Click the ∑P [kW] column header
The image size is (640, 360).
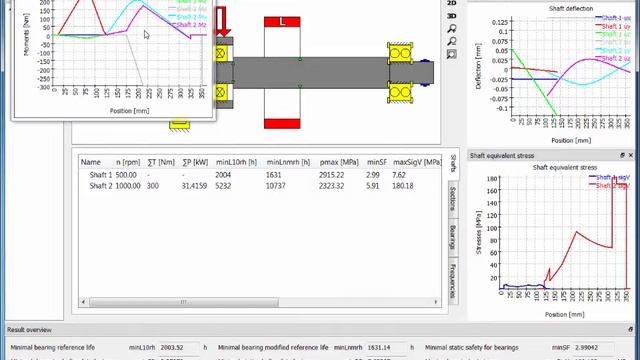click(195, 162)
